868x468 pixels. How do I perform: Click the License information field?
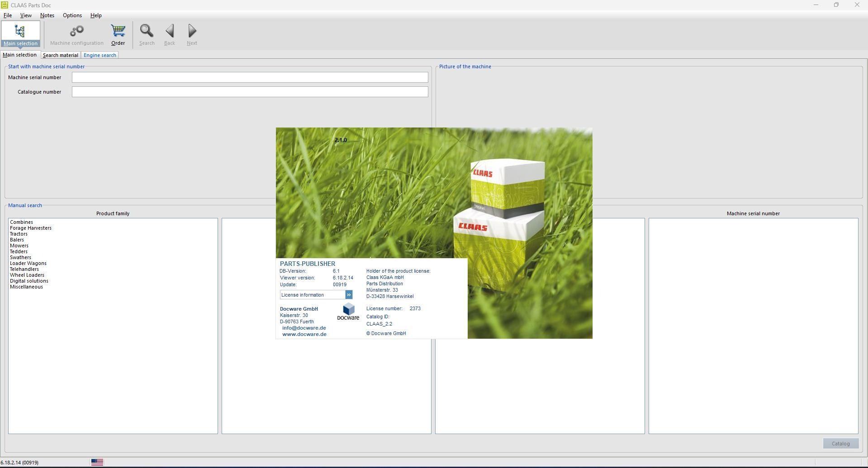point(313,295)
